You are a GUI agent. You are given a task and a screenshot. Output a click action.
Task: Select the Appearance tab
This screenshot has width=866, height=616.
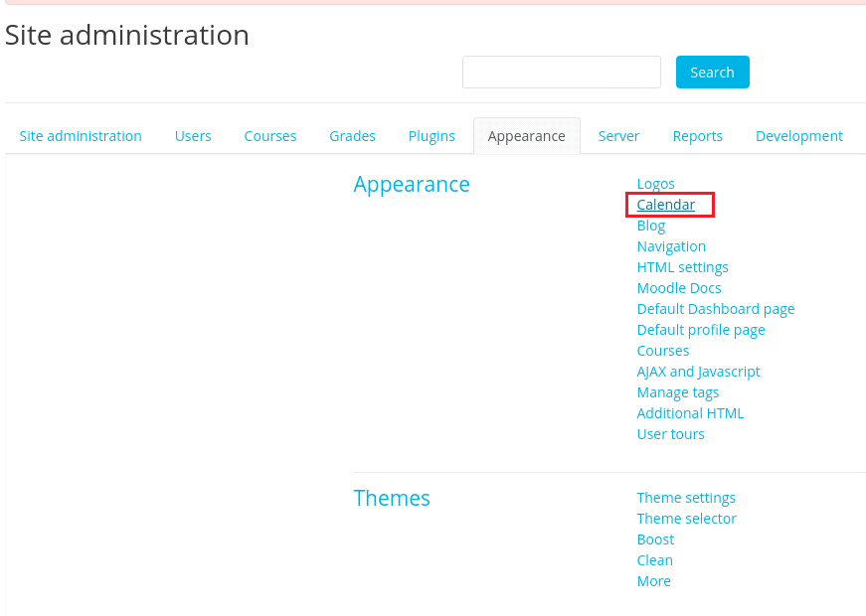click(x=526, y=136)
